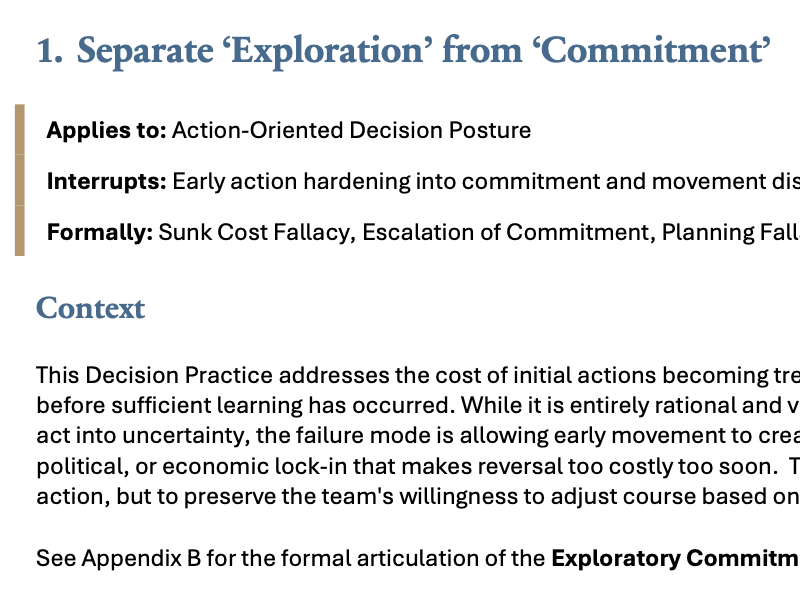This screenshot has height=600, width=800.
Task: Click the bold 'Exploratory' term in the last line
Action: pyautogui.click(x=611, y=558)
